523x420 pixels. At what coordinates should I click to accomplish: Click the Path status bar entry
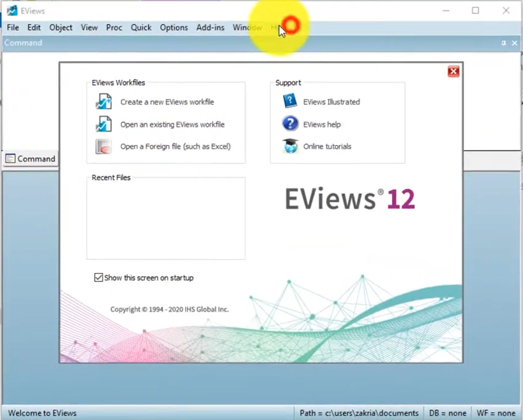tap(359, 413)
